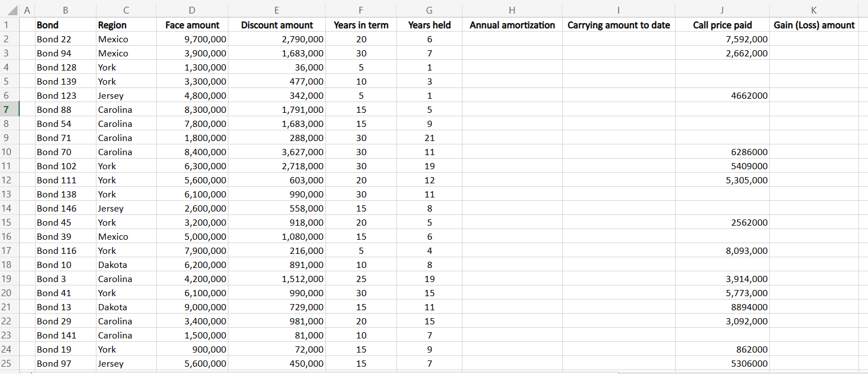
Task: Select face amount cell 9,700,000
Action: click(x=192, y=39)
